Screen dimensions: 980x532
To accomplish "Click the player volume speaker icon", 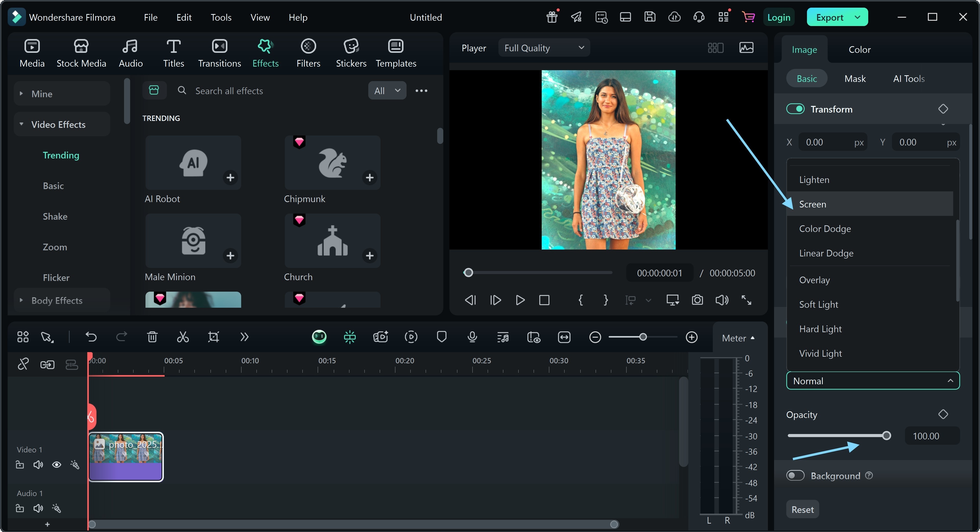I will pyautogui.click(x=722, y=300).
